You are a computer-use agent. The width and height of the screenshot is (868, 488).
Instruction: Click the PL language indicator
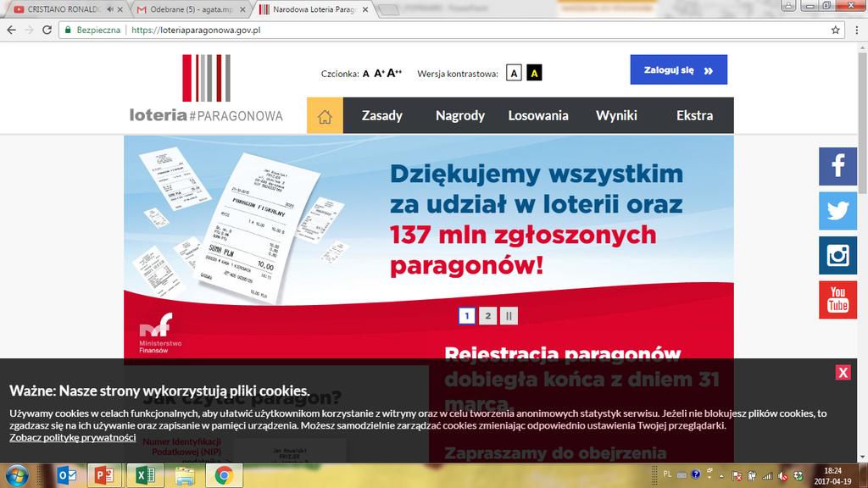[x=667, y=474]
